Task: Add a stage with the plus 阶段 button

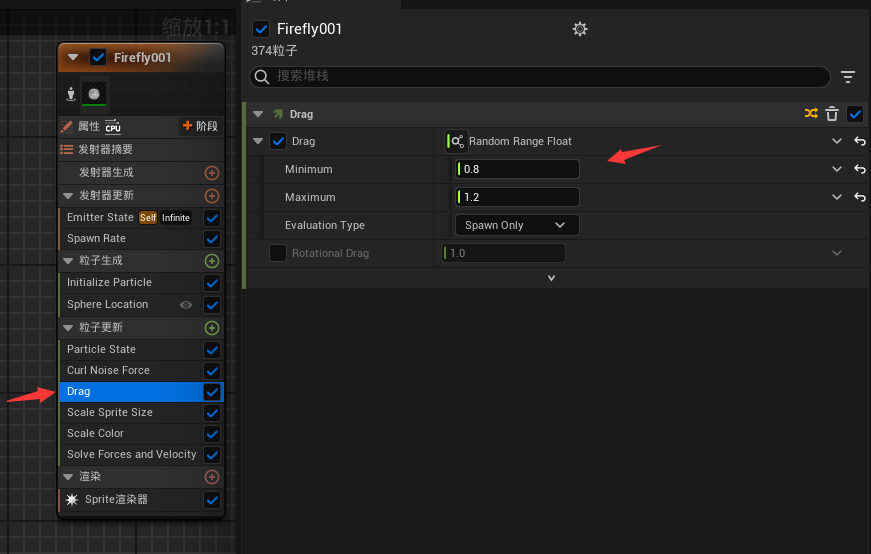Action: (201, 126)
